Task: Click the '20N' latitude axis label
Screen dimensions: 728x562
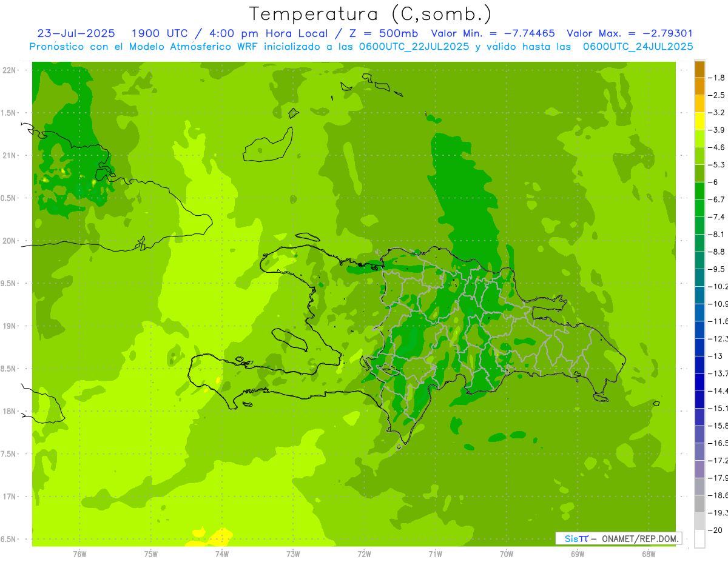Action: tap(10, 241)
